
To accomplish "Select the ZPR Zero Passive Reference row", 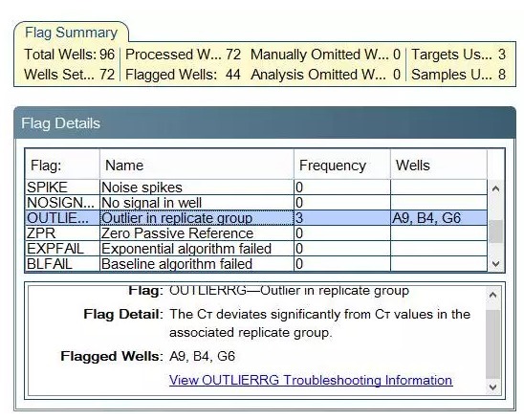I will point(256,233).
